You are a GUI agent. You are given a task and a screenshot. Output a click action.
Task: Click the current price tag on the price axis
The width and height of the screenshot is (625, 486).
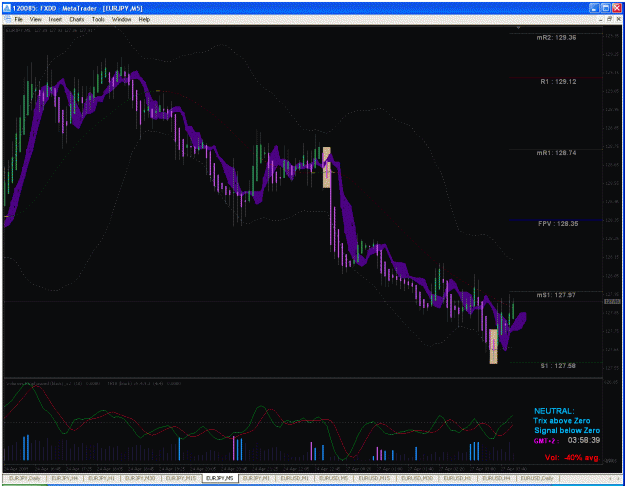tap(611, 302)
